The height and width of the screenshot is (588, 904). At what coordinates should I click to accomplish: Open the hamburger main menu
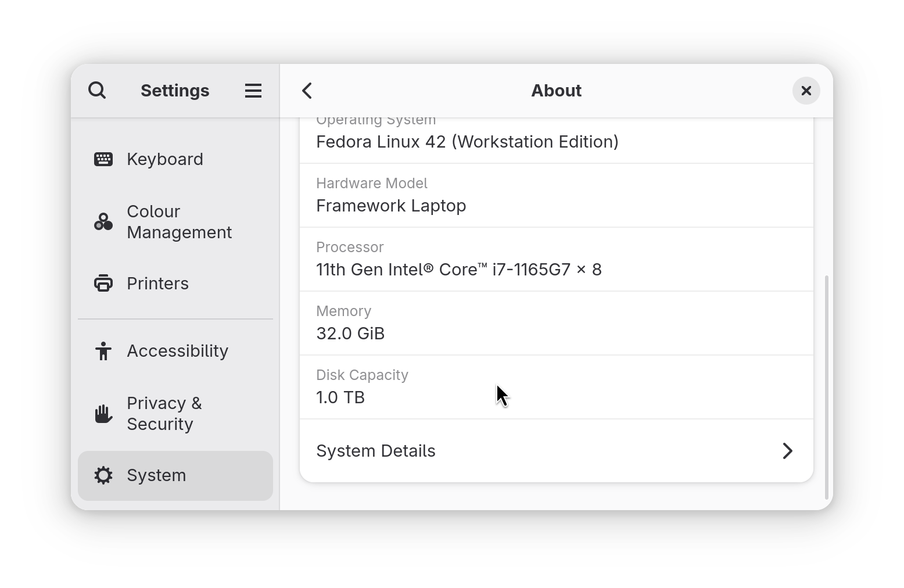click(253, 91)
